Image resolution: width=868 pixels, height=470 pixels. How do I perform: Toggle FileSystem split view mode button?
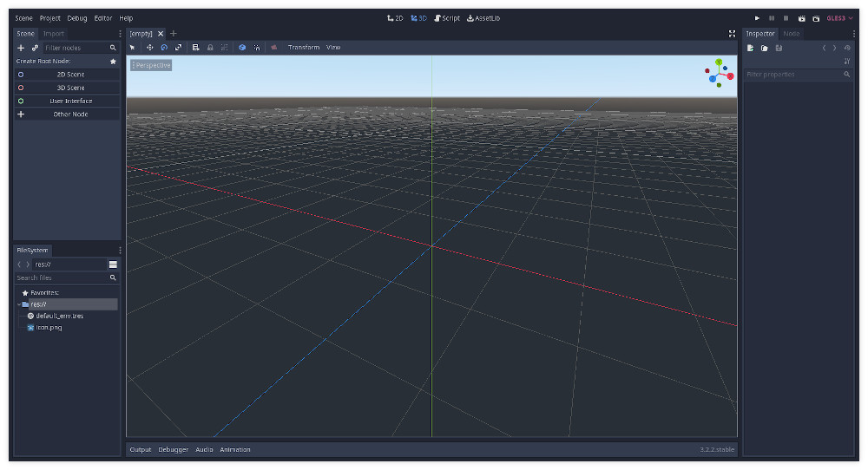[113, 264]
